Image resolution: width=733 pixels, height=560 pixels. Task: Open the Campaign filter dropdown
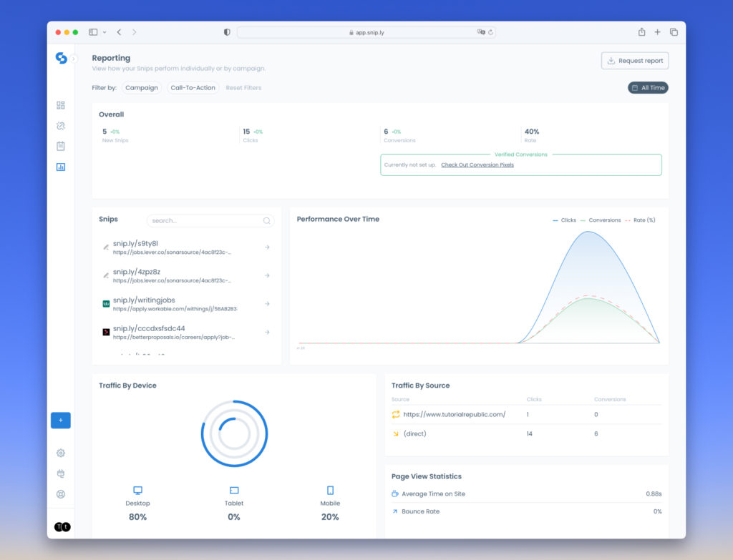(141, 88)
